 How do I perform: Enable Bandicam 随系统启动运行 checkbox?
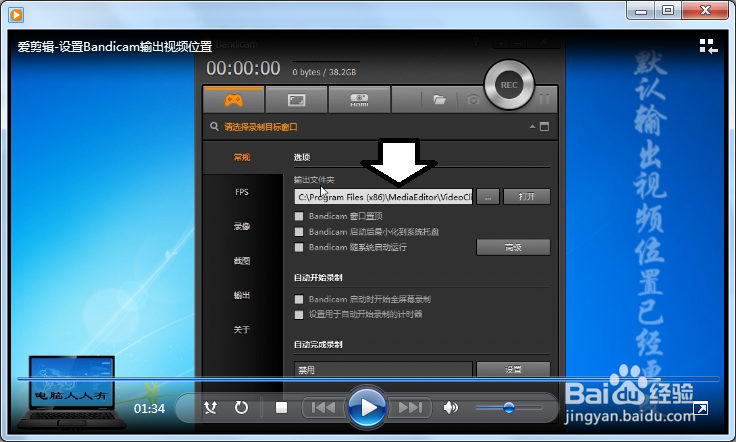click(299, 247)
